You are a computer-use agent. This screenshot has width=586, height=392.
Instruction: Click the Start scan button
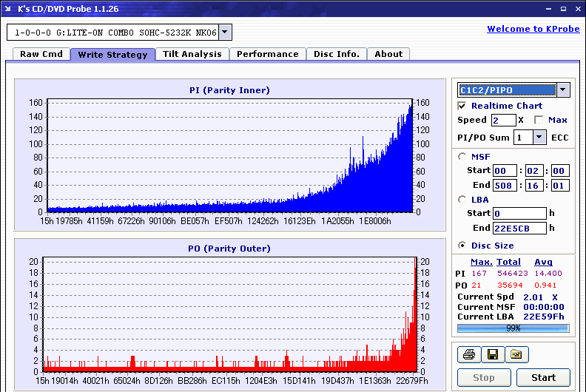click(543, 377)
